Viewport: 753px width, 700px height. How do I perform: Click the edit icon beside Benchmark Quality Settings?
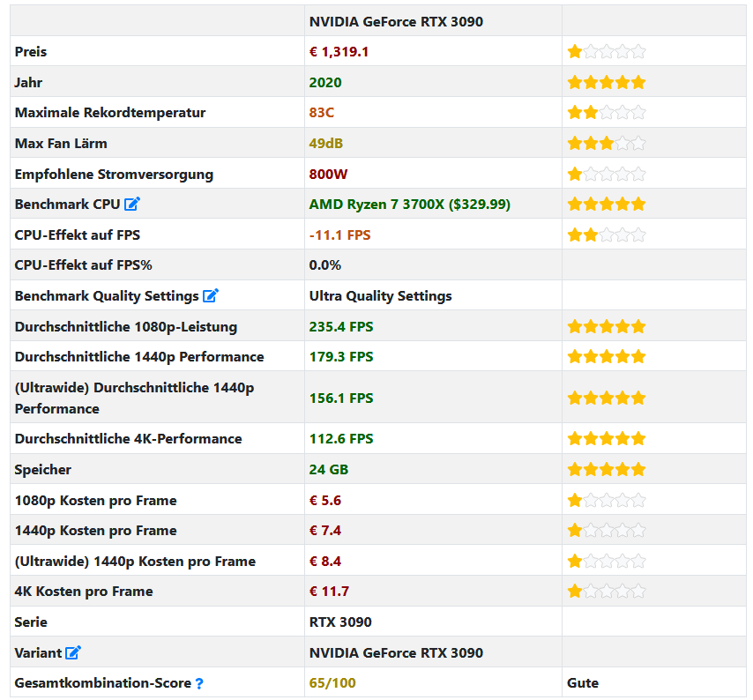pos(211,295)
